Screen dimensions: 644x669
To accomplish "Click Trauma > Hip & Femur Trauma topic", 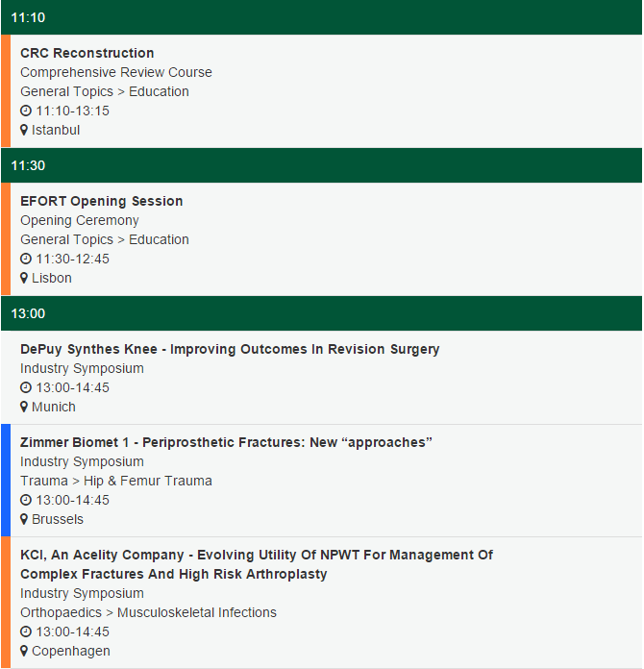I will pos(116,481).
